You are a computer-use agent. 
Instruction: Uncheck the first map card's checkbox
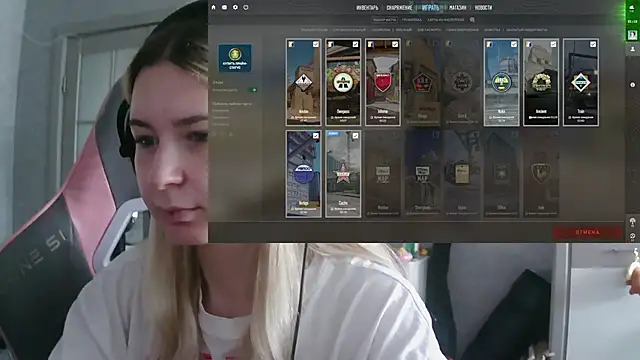point(316,44)
